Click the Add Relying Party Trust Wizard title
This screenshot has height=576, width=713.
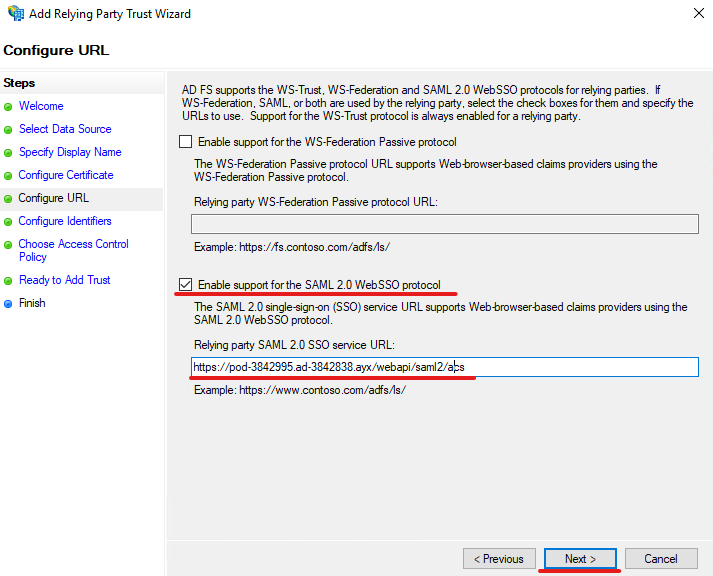coord(110,14)
